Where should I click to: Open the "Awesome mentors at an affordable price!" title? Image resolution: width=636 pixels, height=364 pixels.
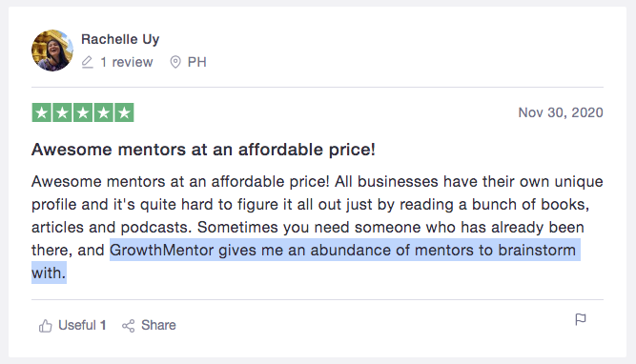click(x=203, y=150)
